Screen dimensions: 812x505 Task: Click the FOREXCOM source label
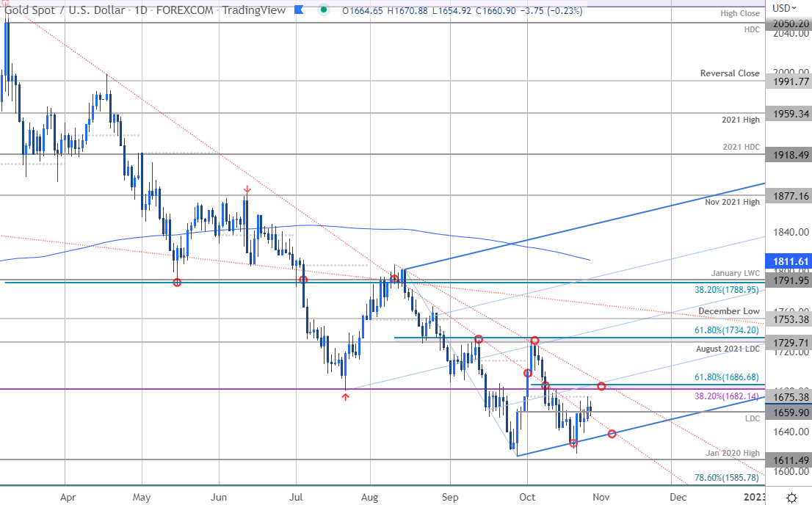(184, 10)
